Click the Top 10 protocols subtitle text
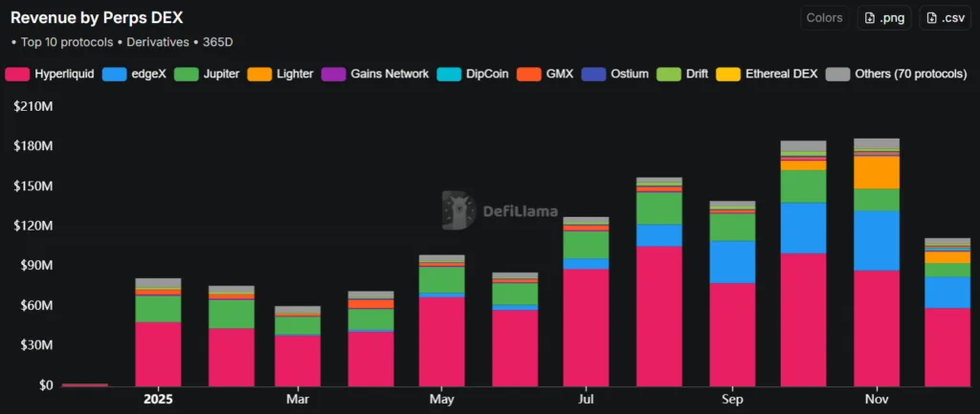Viewport: 980px width, 414px height. (x=66, y=42)
